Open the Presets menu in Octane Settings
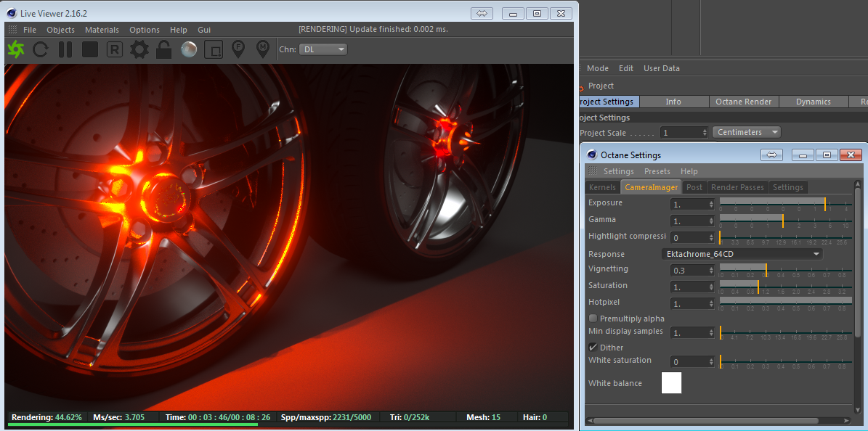 click(657, 171)
